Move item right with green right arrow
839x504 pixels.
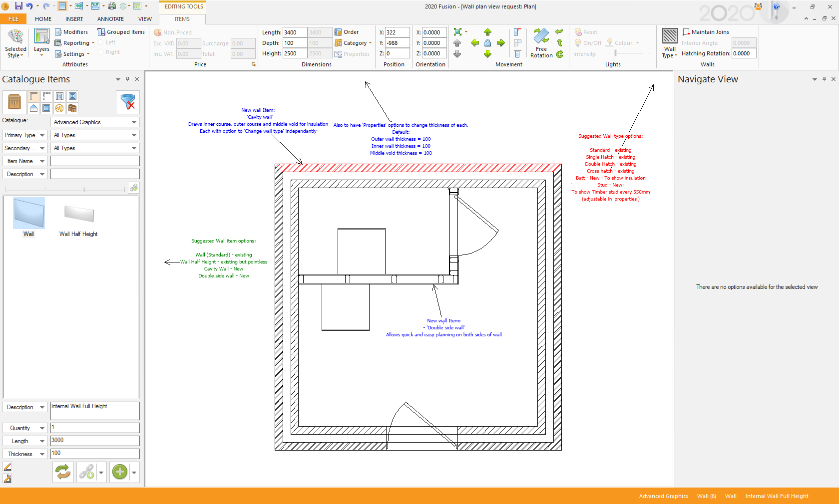point(501,43)
